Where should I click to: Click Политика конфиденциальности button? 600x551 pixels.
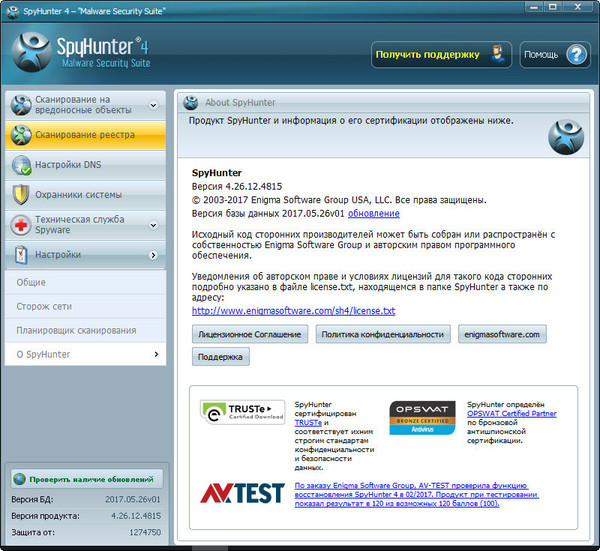click(383, 334)
